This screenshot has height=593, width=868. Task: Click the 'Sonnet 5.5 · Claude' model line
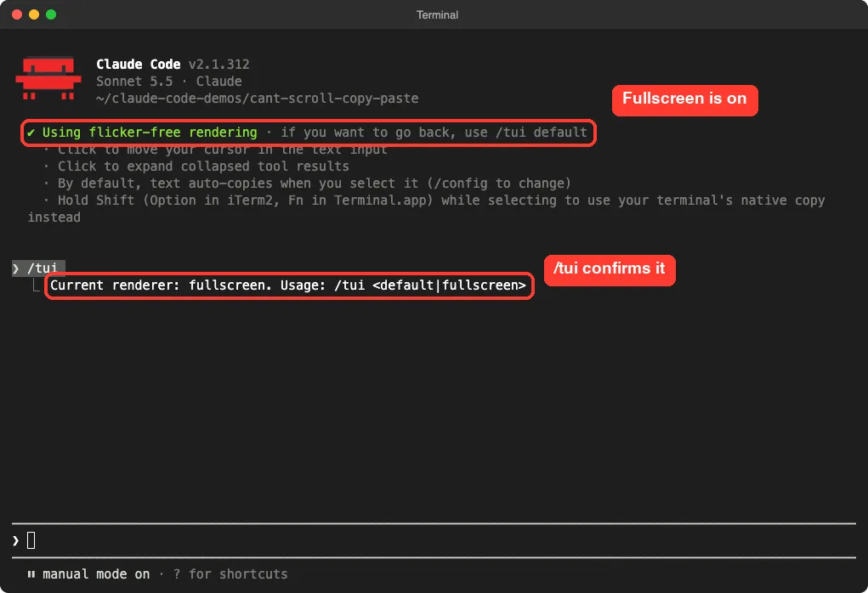[169, 82]
